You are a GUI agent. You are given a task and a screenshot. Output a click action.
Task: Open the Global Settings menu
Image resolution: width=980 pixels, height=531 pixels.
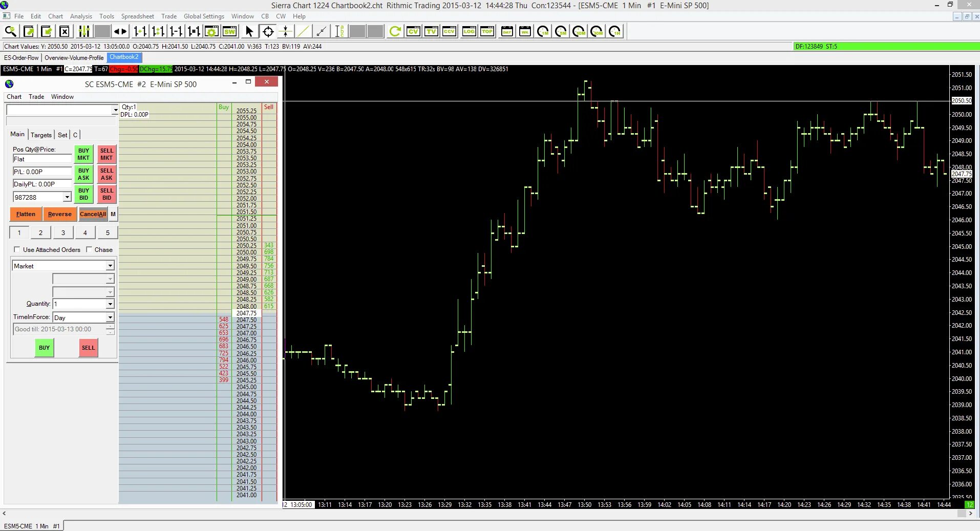[x=204, y=16]
